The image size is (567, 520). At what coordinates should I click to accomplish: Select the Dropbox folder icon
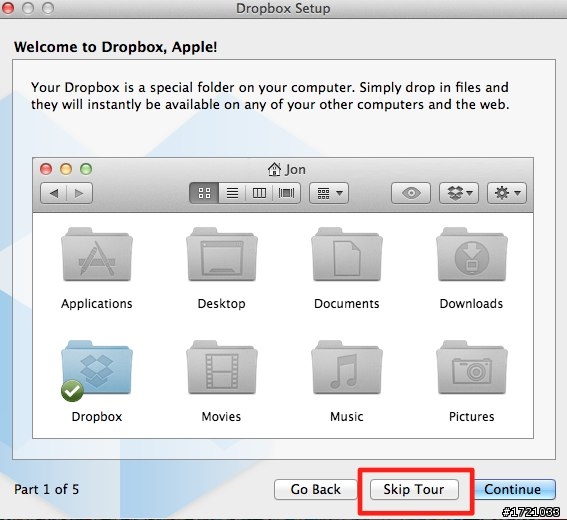pyautogui.click(x=97, y=369)
